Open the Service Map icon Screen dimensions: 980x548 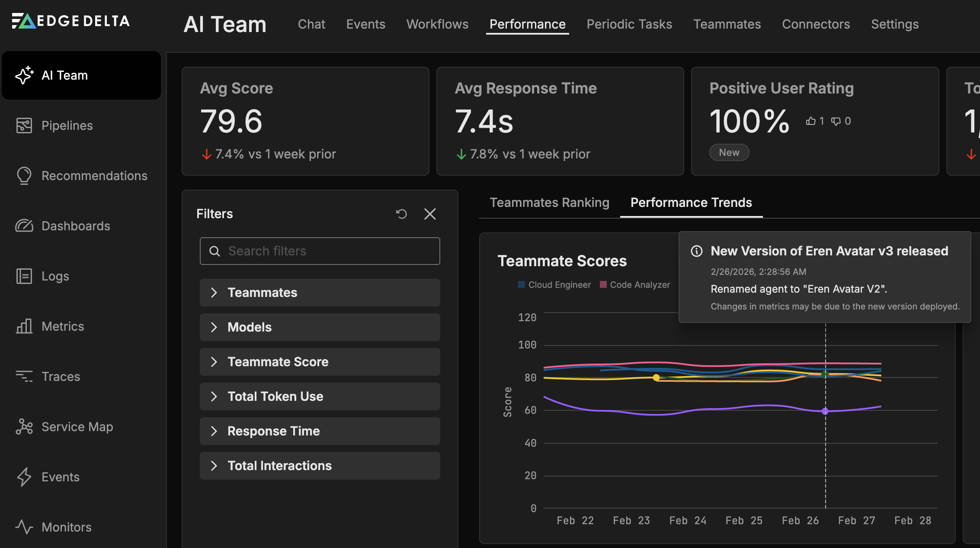24,427
